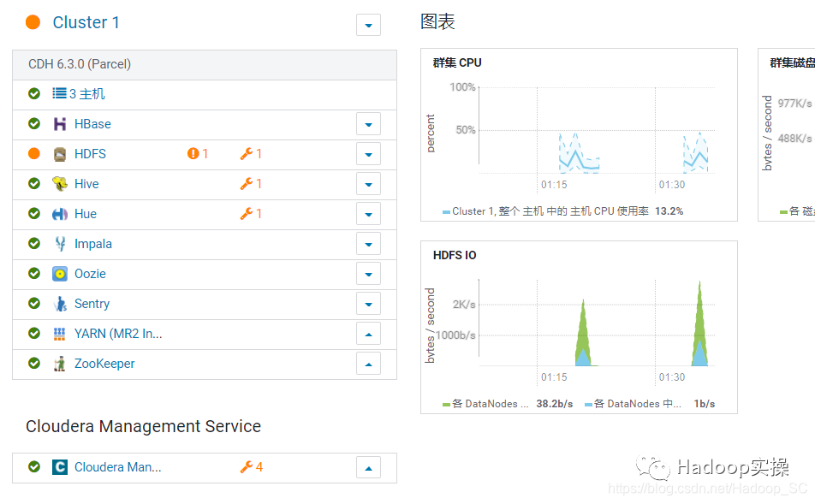The image size is (815, 504).
Task: Open the Hive service link
Action: (86, 184)
